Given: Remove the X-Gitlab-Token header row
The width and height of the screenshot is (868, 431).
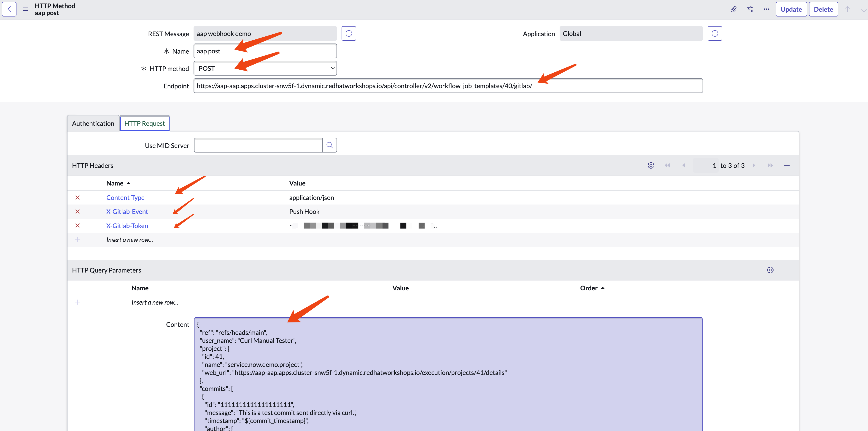Looking at the screenshot, I should (x=78, y=225).
